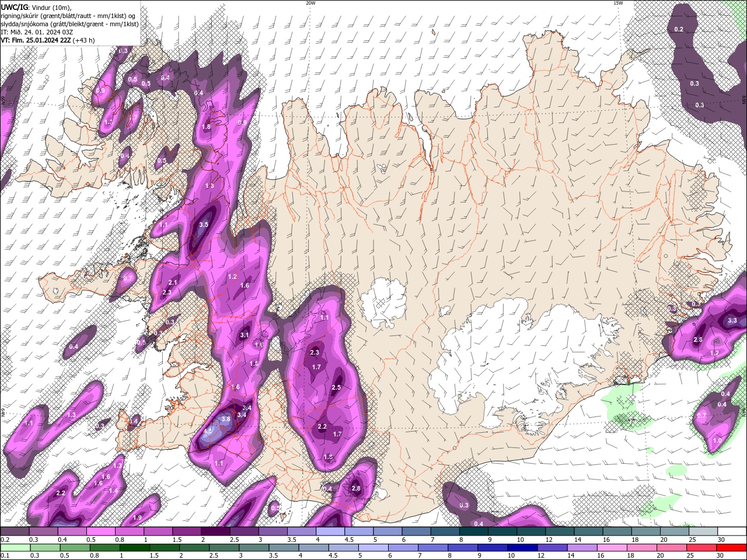Screen dimensions: 747x560
Task: Click the initial time 'IT: Mið. 24. 01. 2024 03Z'
Action: (x=37, y=32)
